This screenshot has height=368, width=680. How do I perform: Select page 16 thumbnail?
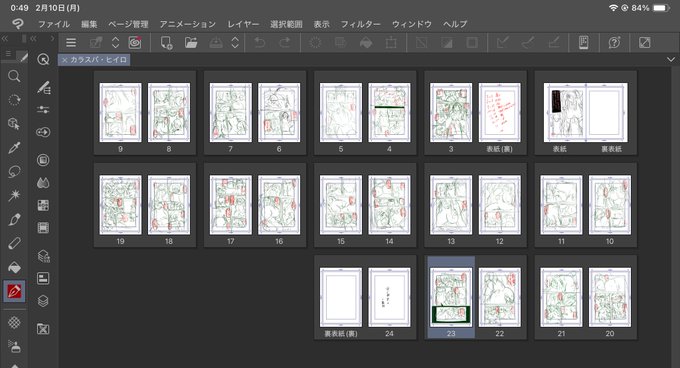point(279,205)
